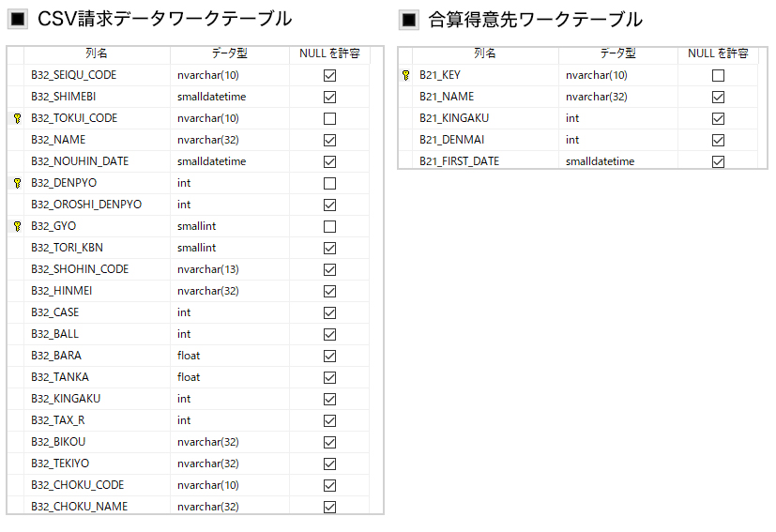Click the primary key icon beside B32_TOKUI_CODE
Viewport: 776px width, 532px height.
pos(17,118)
